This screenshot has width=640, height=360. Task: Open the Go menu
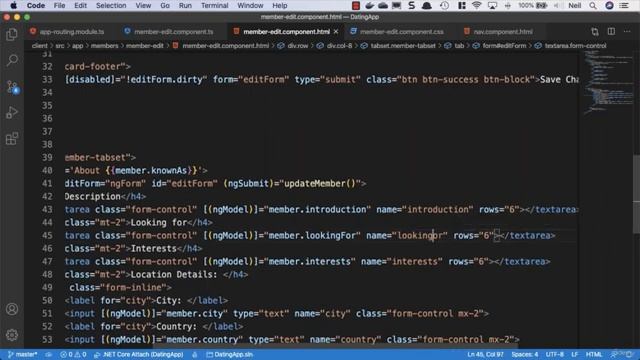pyautogui.click(x=165, y=5)
